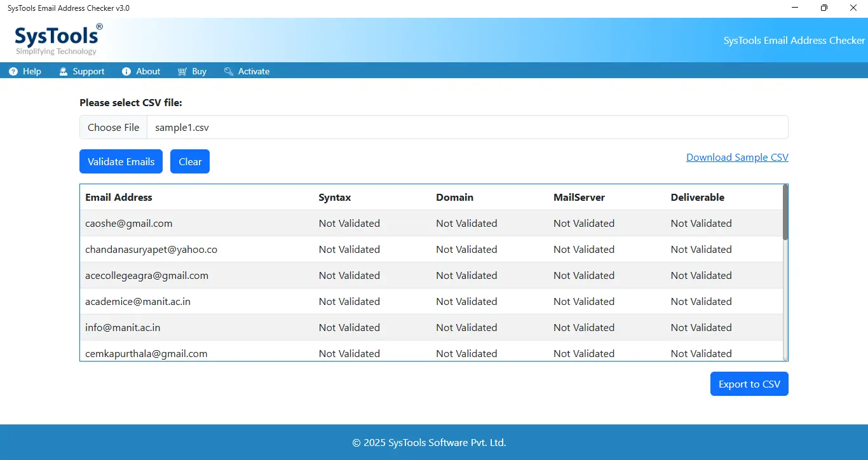Open the Help menu
The height and width of the screenshot is (460, 868).
25,72
